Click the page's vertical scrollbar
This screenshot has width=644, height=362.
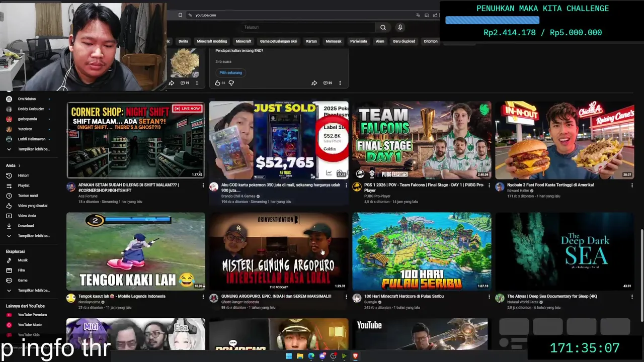pyautogui.click(x=641, y=277)
